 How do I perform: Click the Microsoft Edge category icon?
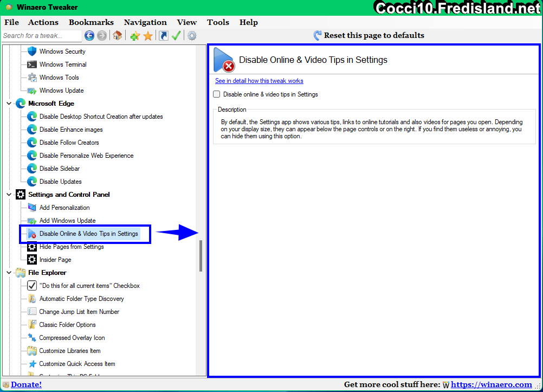[x=21, y=103]
